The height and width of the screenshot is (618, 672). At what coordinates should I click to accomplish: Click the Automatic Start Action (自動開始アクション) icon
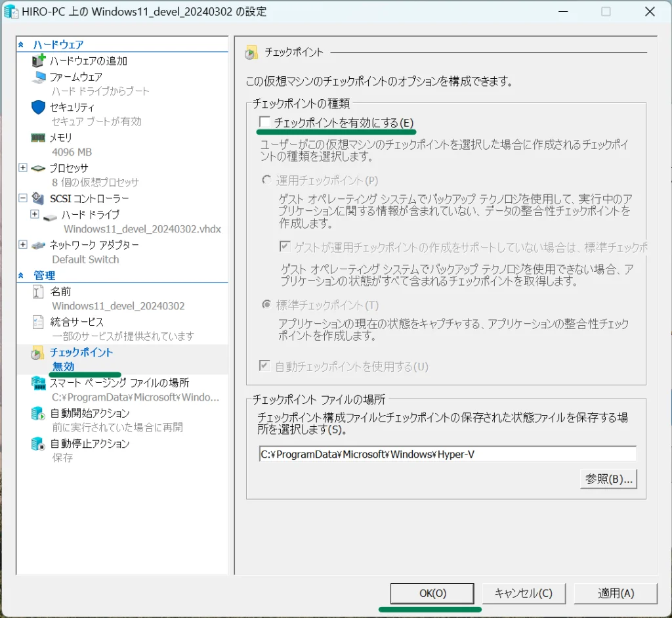(x=39, y=413)
